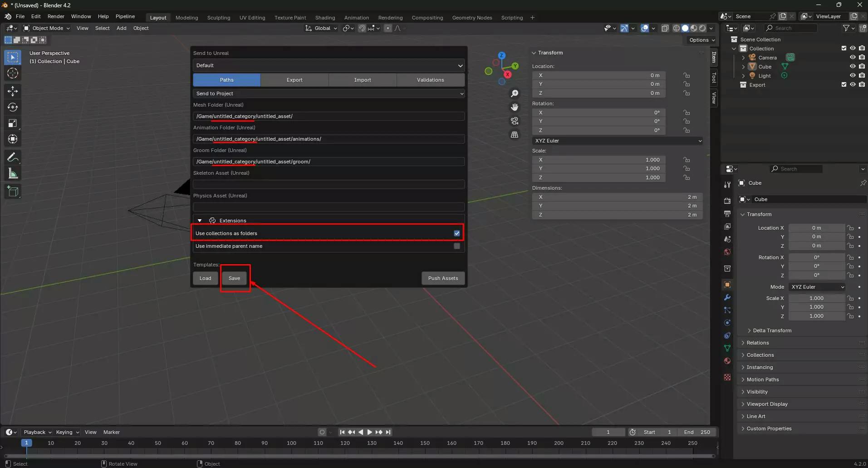Click the Dimensions X value field
Viewport: 868px width, 468px height.
618,197
